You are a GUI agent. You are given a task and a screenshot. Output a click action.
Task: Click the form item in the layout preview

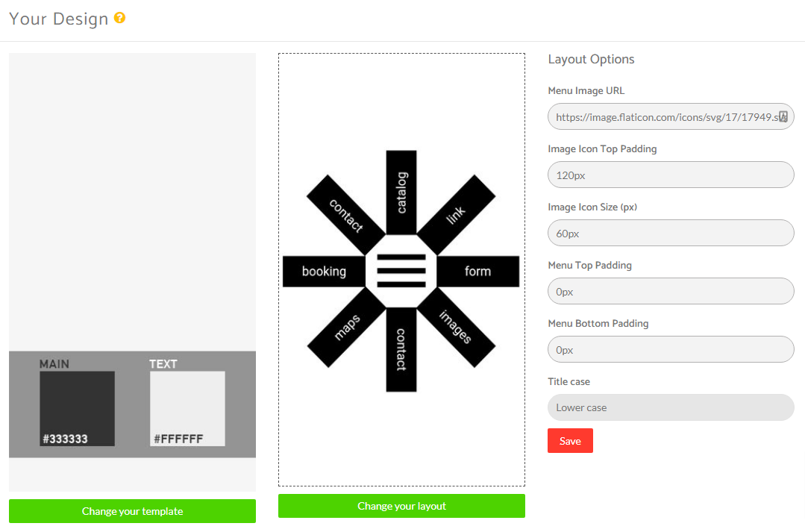478,272
